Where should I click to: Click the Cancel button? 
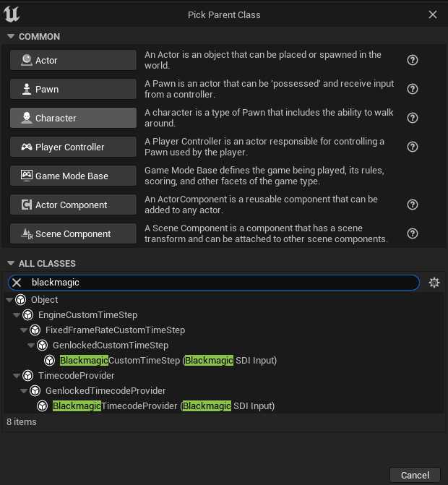[x=415, y=475]
